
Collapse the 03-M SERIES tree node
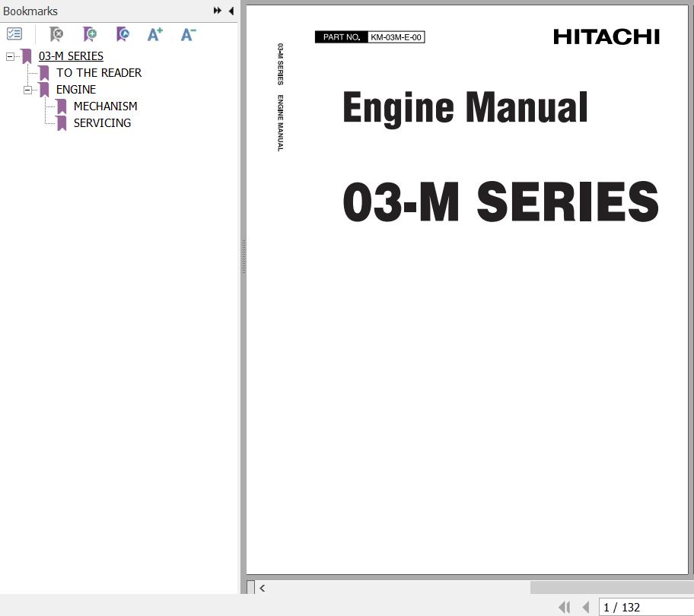[10, 56]
